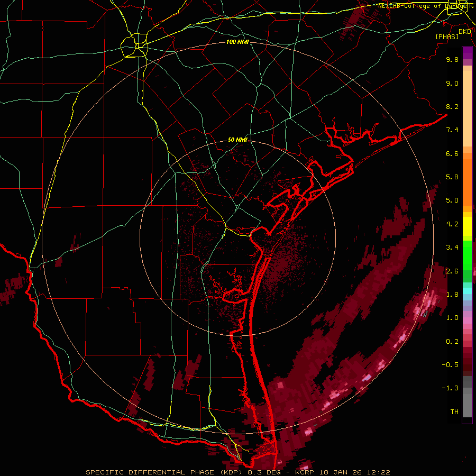Click the 12:22 timestamp in the caption
Viewport: 476px width, 476px height.
point(378,472)
